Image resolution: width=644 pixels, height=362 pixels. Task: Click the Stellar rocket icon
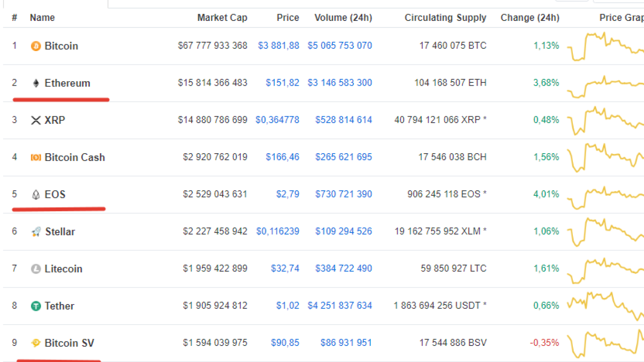[36, 232]
